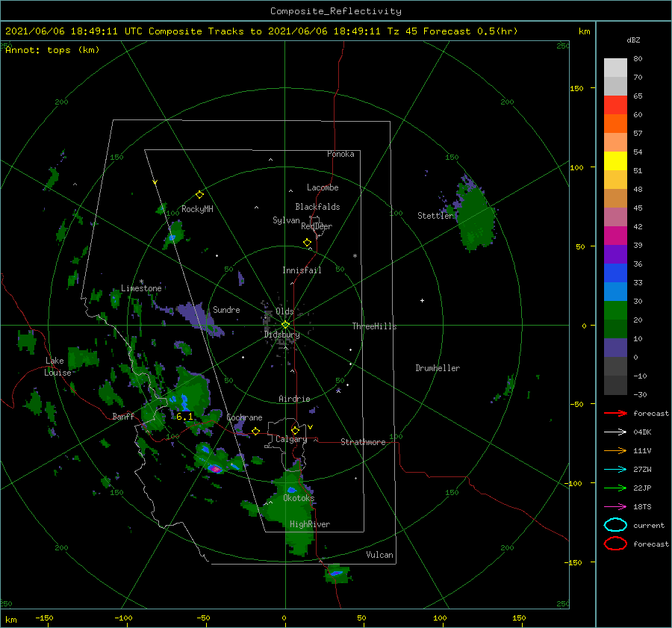Viewport: 672px width, 628px height.
Task: Click the 04DK legend text
Action: [642, 432]
